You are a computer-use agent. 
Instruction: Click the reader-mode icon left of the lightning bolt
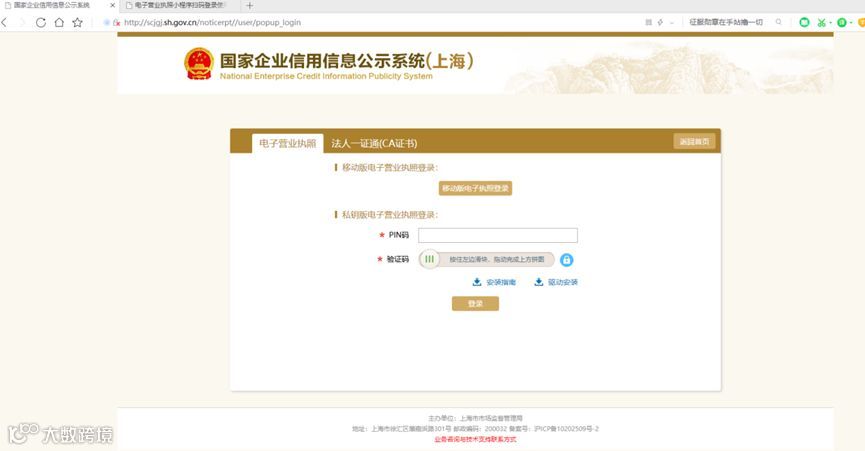click(648, 23)
